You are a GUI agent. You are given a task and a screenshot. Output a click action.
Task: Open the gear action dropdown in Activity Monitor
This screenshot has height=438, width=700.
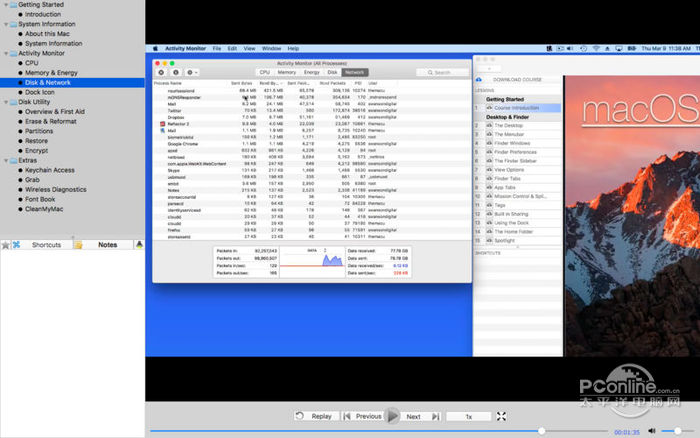point(192,72)
